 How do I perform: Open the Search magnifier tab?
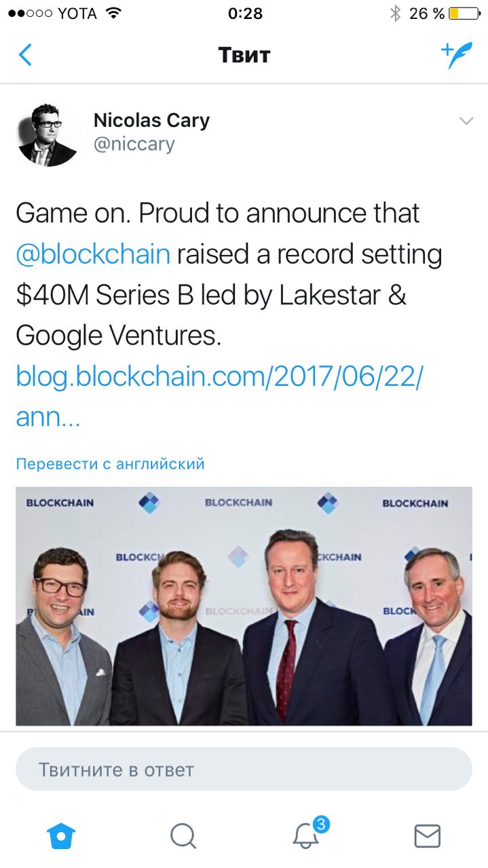point(183,836)
